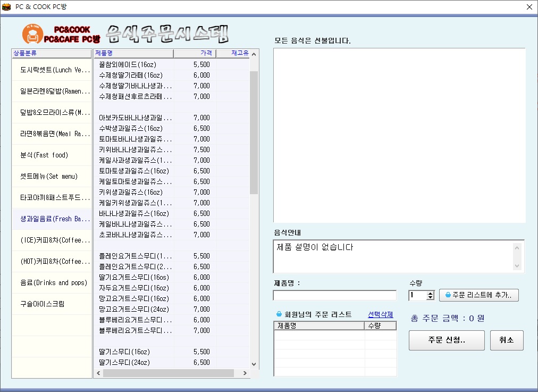
Task: Click 주문 신청.. button
Action: (x=447, y=340)
